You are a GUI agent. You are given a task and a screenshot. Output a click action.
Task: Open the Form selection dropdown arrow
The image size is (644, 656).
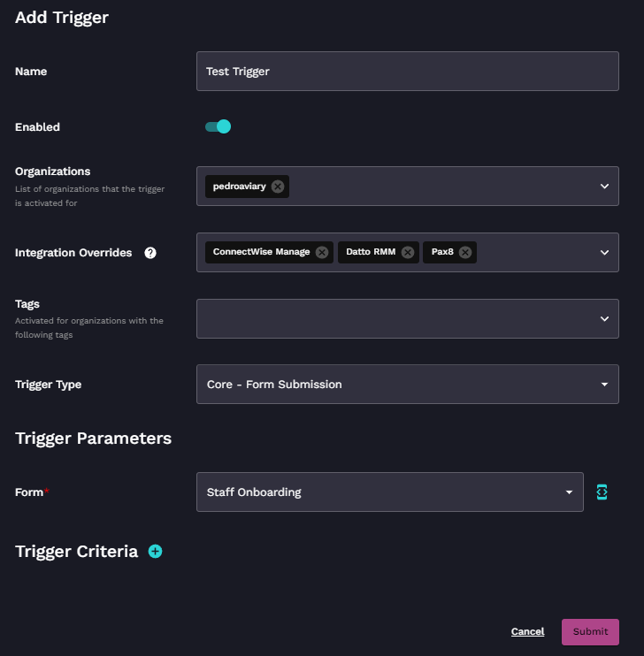point(569,492)
